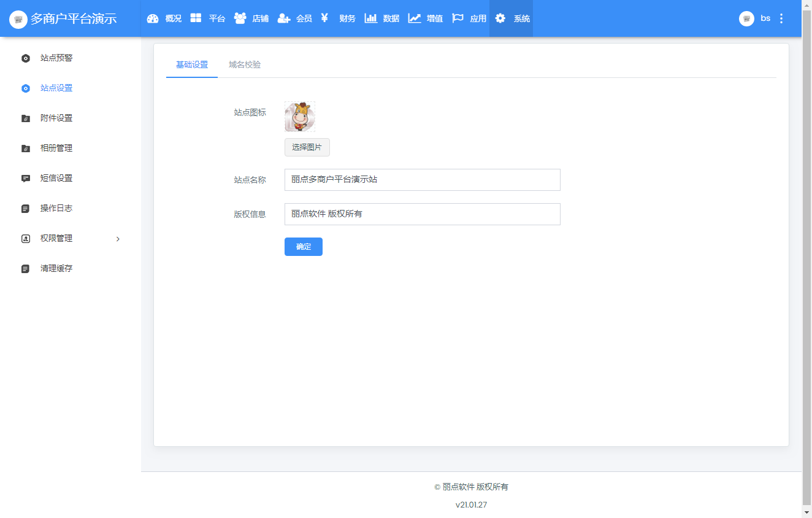Click the scrollbar down arrow
This screenshot has height=518, width=812.
click(x=806, y=512)
